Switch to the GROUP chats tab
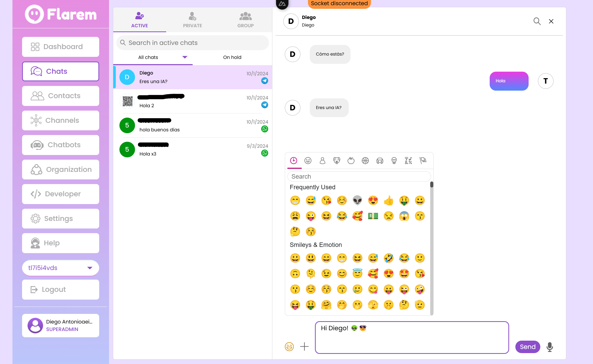The height and width of the screenshot is (364, 593). (x=245, y=20)
